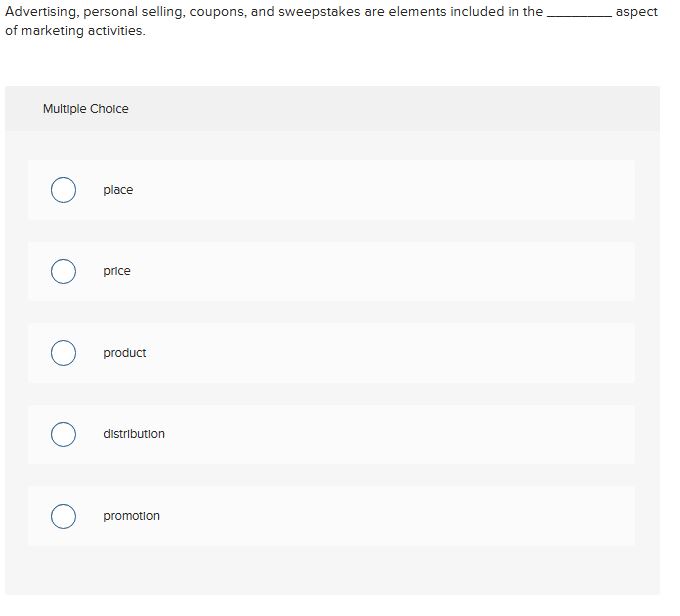Choose the price radio button
This screenshot has height=616, width=680.
coord(64,271)
